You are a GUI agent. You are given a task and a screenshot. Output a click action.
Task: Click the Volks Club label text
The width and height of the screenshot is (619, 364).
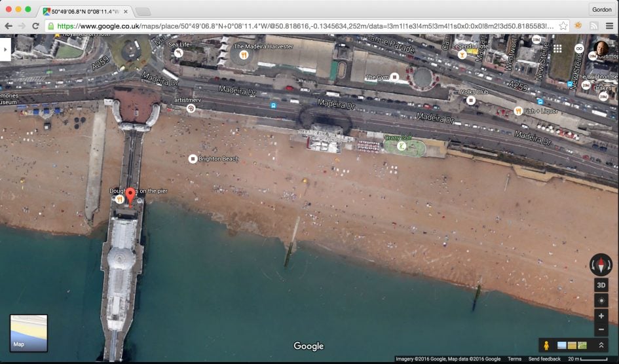[474, 92]
